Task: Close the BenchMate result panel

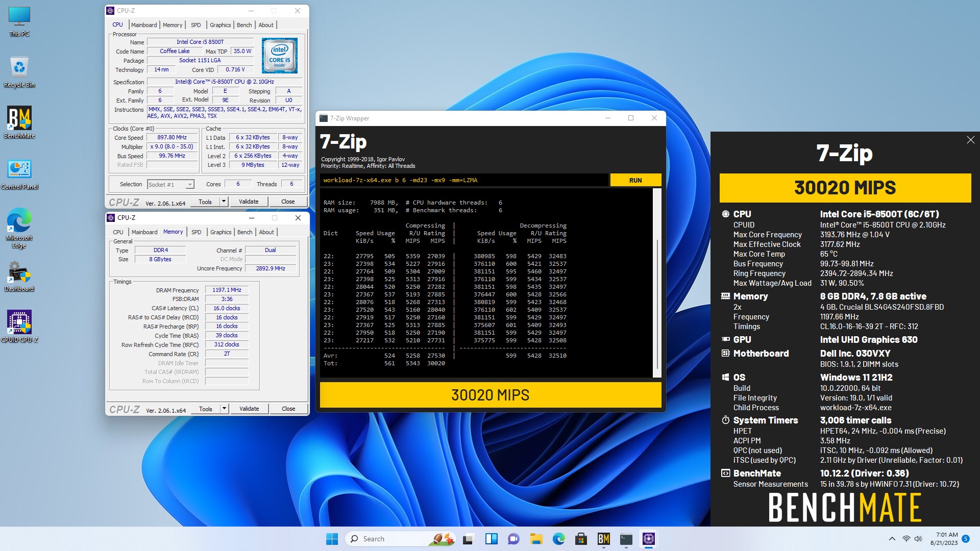Action: [x=970, y=140]
